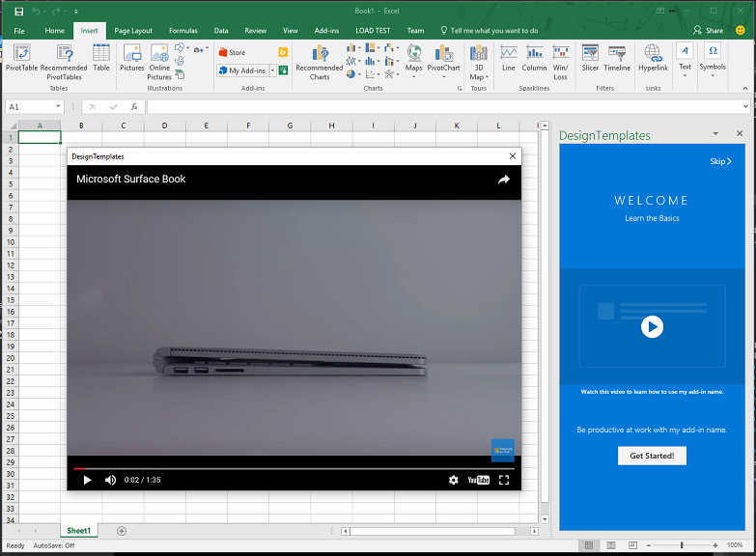This screenshot has width=756, height=556.
Task: Open video settings gear
Action: coord(453,480)
